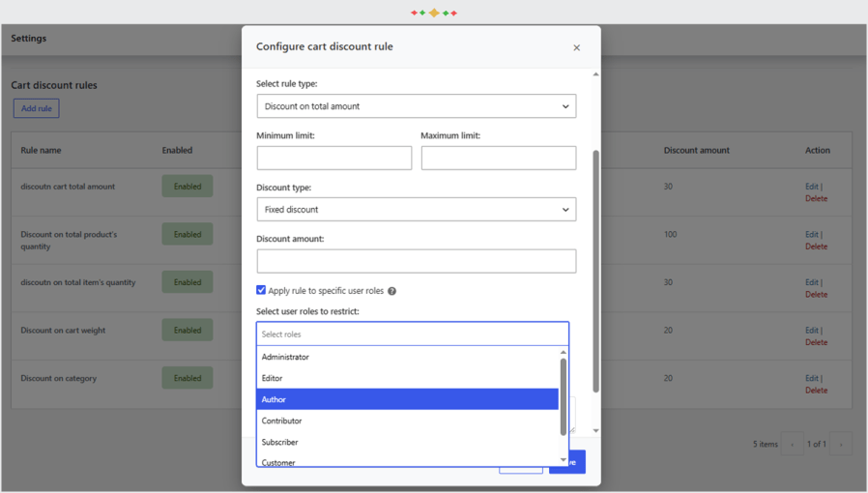Focus the Select roles search box
Image resolution: width=868 pixels, height=493 pixels.
[413, 334]
